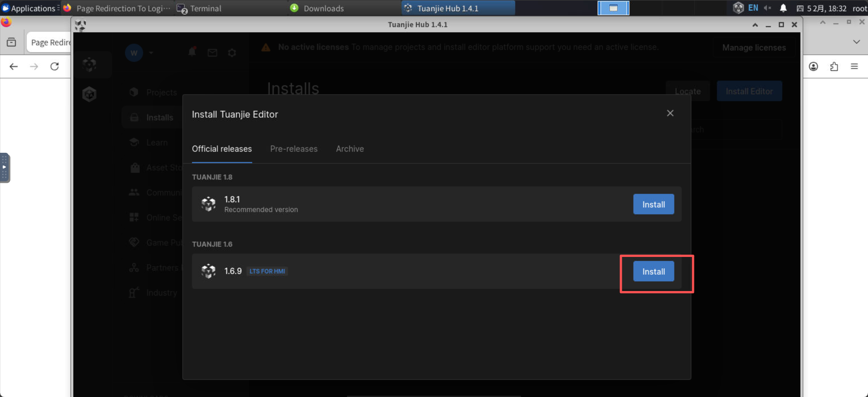Click the muted volume tray icon

(768, 8)
